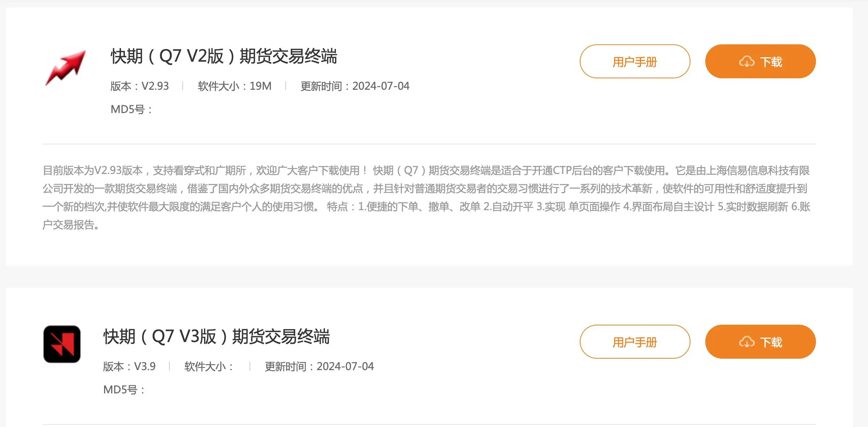The height and width of the screenshot is (427, 868).
Task: Click the V2 update time 2024-07-04 text
Action: 355,86
